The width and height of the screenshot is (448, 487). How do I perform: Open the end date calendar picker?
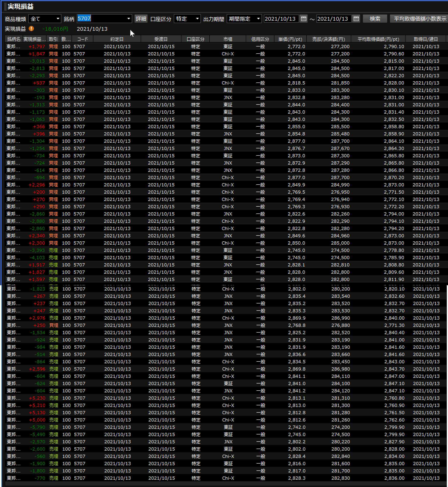[356, 19]
